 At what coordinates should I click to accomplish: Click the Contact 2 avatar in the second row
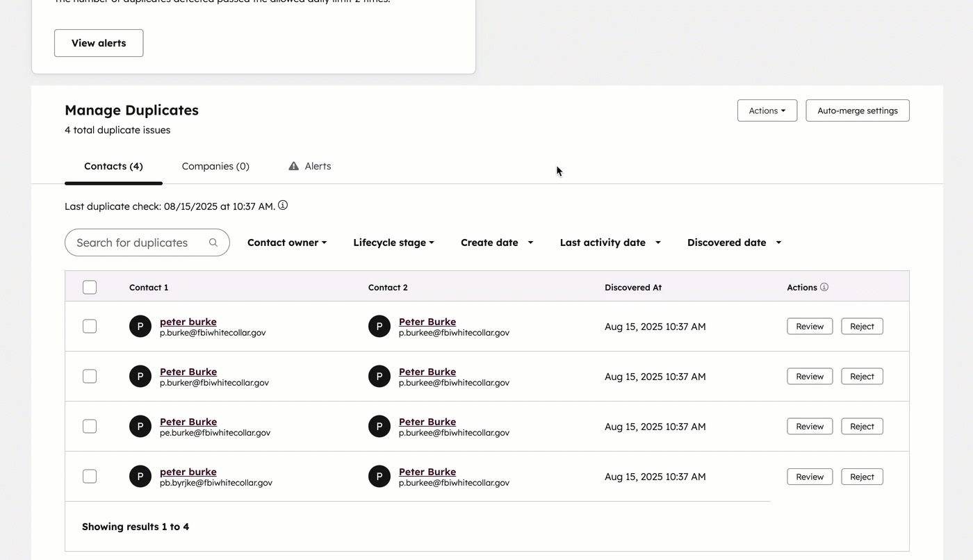tap(379, 376)
